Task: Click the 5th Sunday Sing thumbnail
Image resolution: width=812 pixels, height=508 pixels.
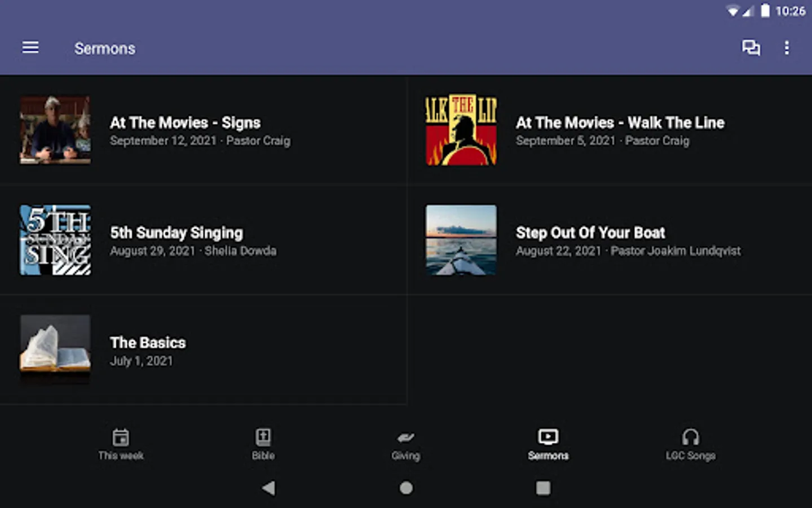Action: click(55, 240)
